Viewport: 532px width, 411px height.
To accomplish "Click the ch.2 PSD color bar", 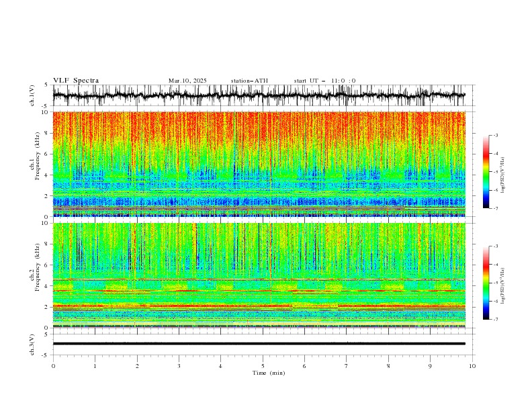I will [486, 283].
